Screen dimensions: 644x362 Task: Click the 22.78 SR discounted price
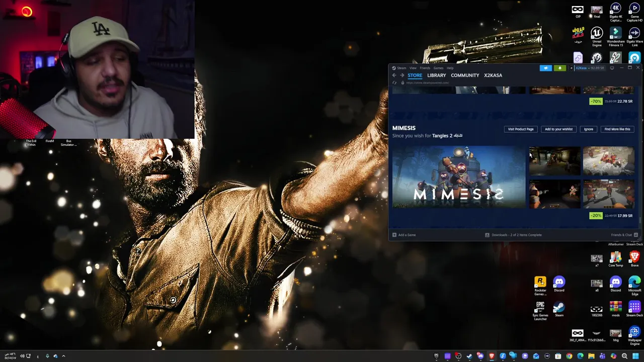click(625, 101)
